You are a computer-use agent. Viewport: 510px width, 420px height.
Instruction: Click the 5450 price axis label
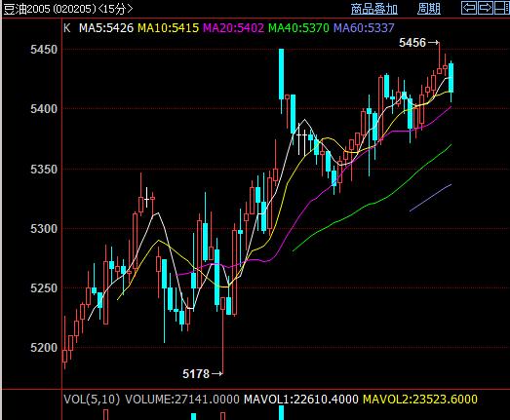point(44,50)
